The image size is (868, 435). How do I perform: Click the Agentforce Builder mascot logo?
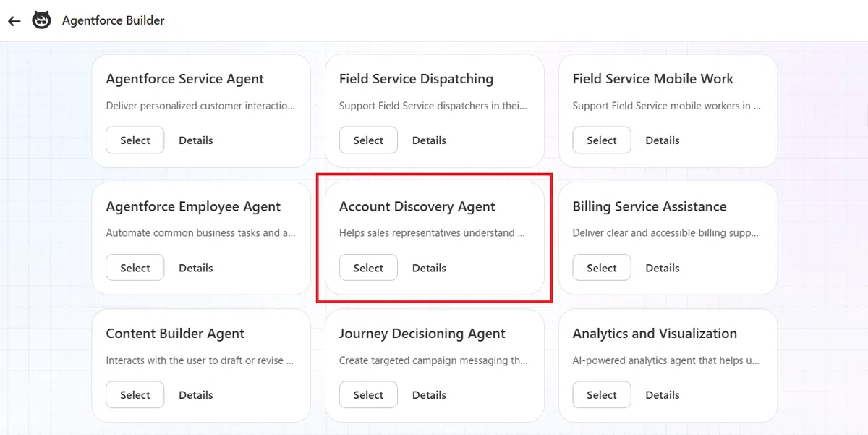click(x=42, y=20)
